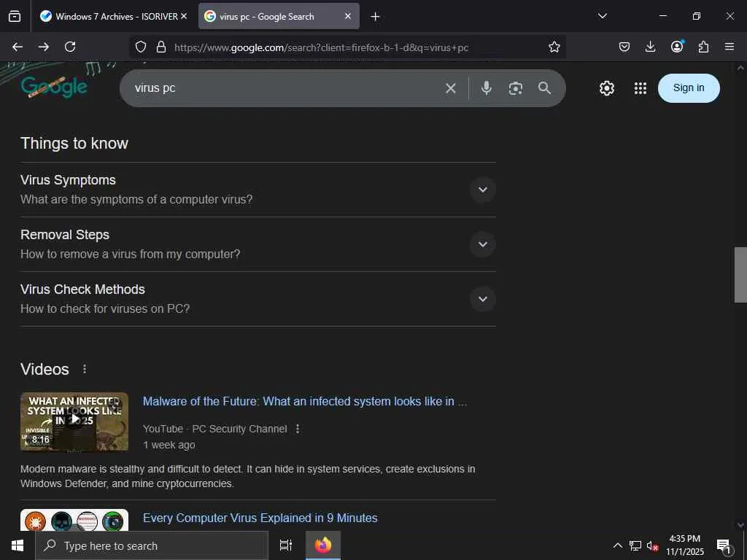Viewport: 747px width, 560px height.
Task: Open the muted volume icon in tray
Action: click(x=652, y=545)
